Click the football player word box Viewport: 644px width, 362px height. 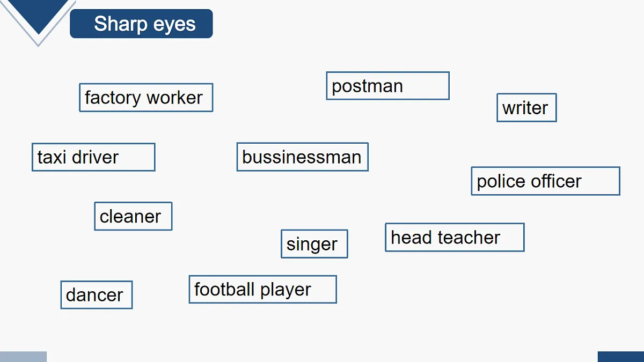coord(262,290)
